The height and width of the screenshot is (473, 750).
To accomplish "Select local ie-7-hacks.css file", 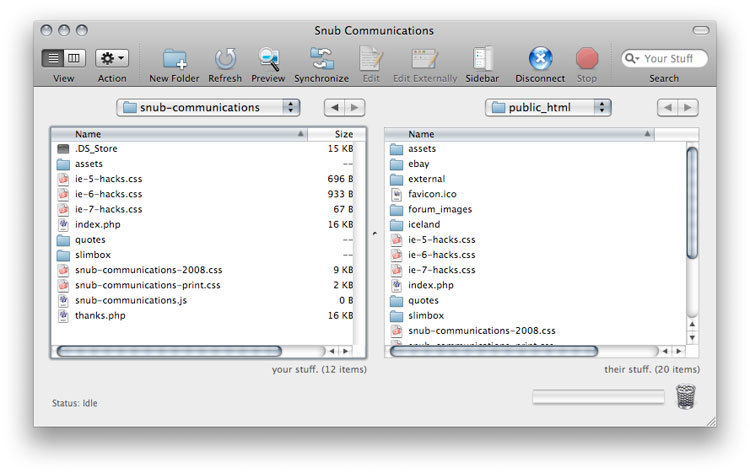I will click(x=109, y=209).
